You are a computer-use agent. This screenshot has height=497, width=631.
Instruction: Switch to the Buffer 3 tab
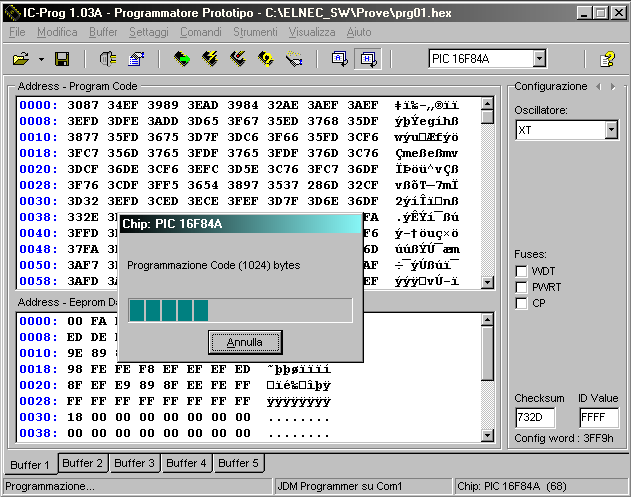click(134, 463)
